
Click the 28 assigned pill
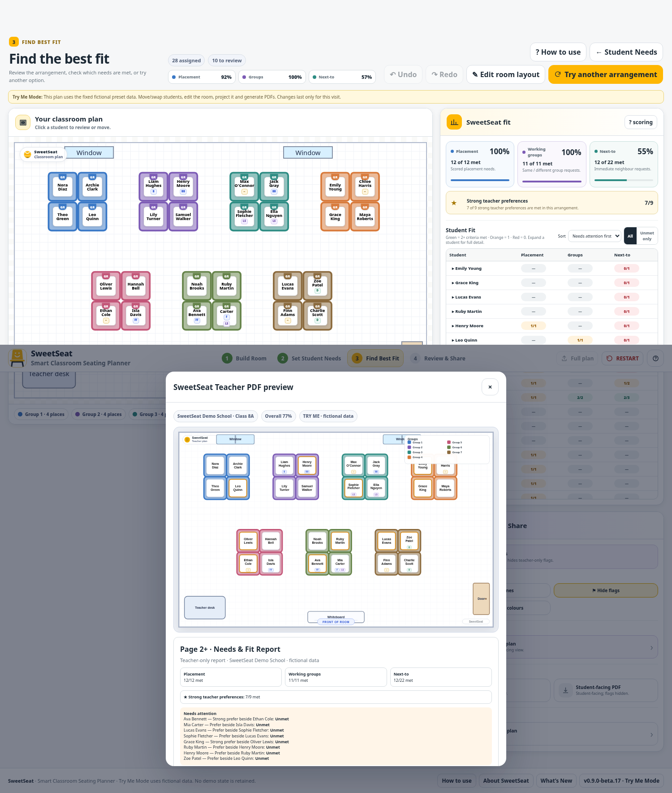(x=186, y=61)
